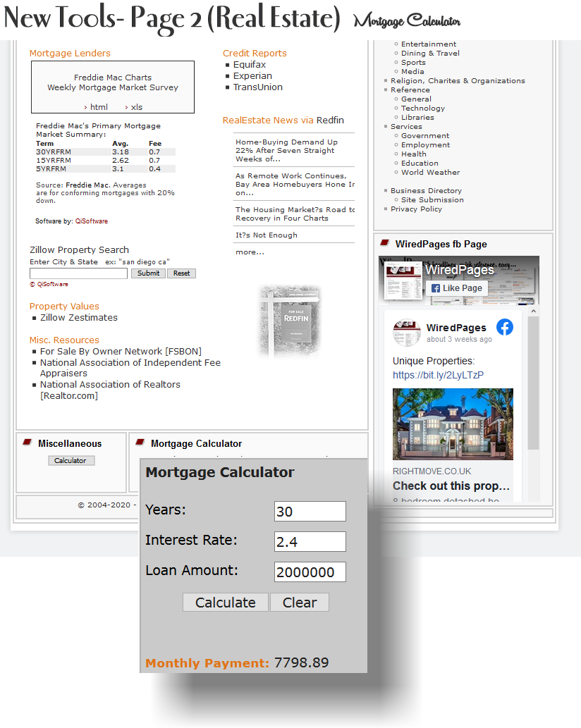Open the Site Submission link
This screenshot has height=728, width=581.
pos(432,199)
